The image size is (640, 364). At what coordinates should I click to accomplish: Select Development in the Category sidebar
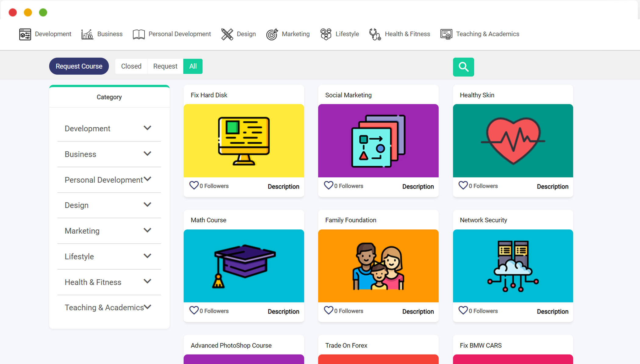[87, 129]
